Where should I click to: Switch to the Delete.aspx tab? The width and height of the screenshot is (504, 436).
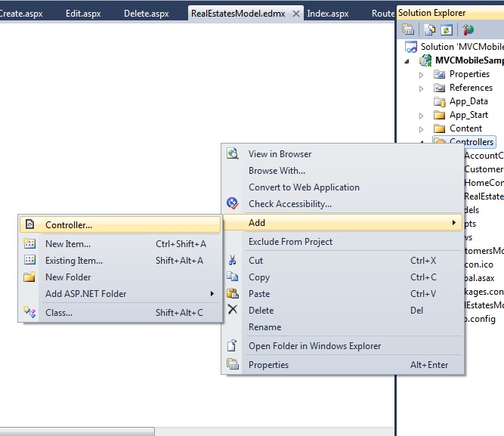coord(147,14)
